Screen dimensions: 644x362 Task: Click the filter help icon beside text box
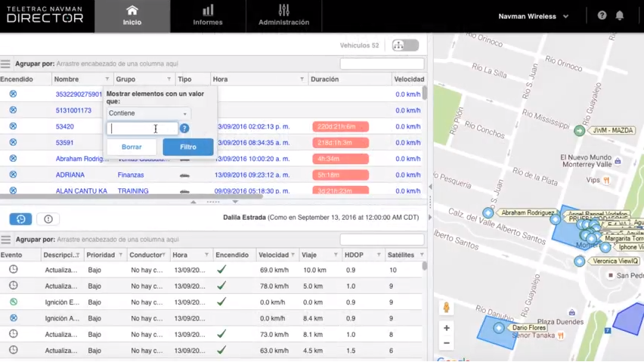click(184, 128)
